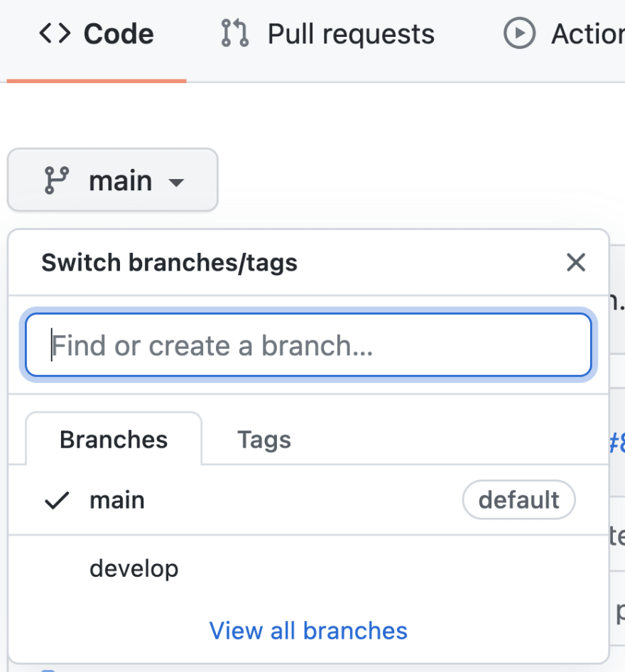Click the Actions play-circle icon
The width and height of the screenshot is (625, 672).
pos(519,33)
